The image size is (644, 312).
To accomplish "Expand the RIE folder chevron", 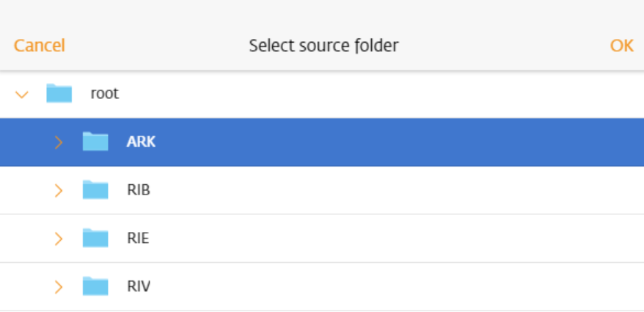I will coord(59,239).
